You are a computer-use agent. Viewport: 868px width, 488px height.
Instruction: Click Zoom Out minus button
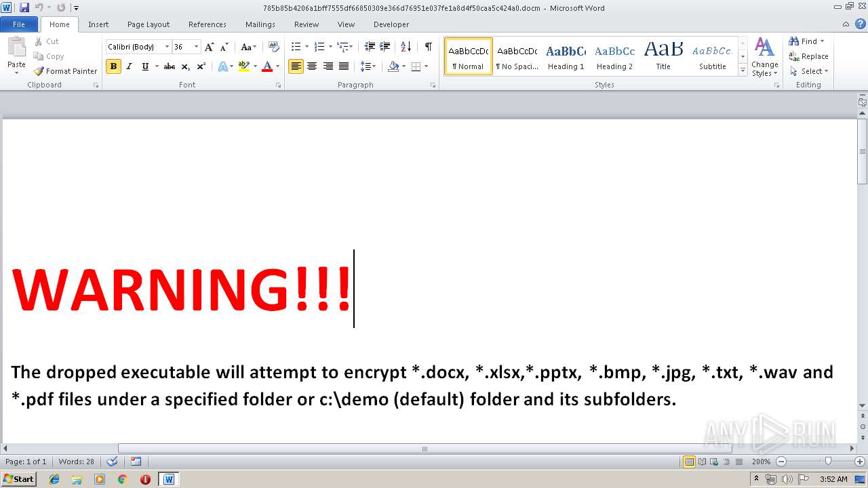coord(781,462)
